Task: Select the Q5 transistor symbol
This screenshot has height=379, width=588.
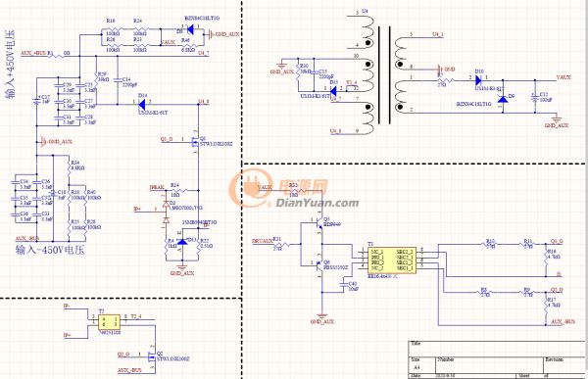Action: point(318,224)
